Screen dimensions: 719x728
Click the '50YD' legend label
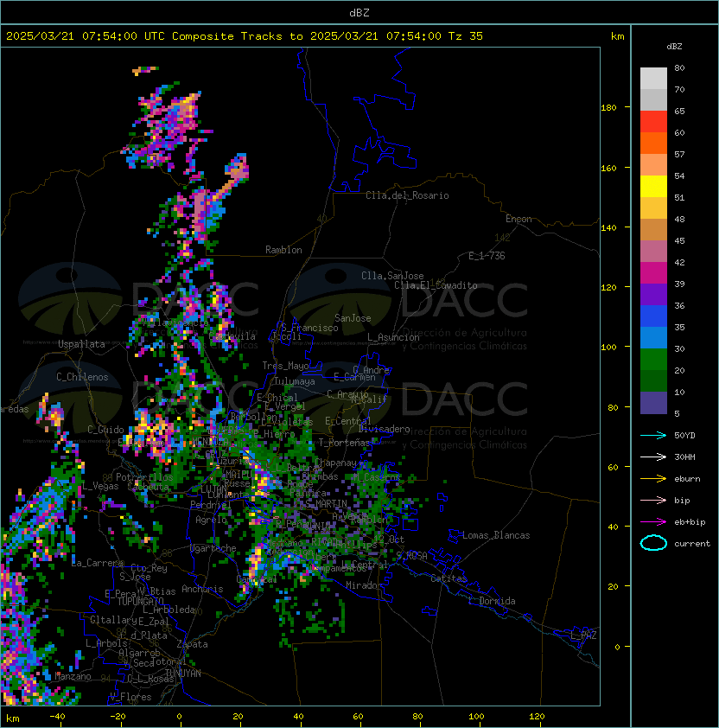coord(684,435)
